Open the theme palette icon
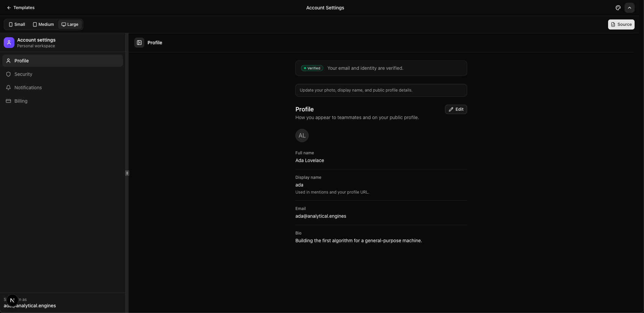This screenshot has height=313, width=644. [618, 8]
